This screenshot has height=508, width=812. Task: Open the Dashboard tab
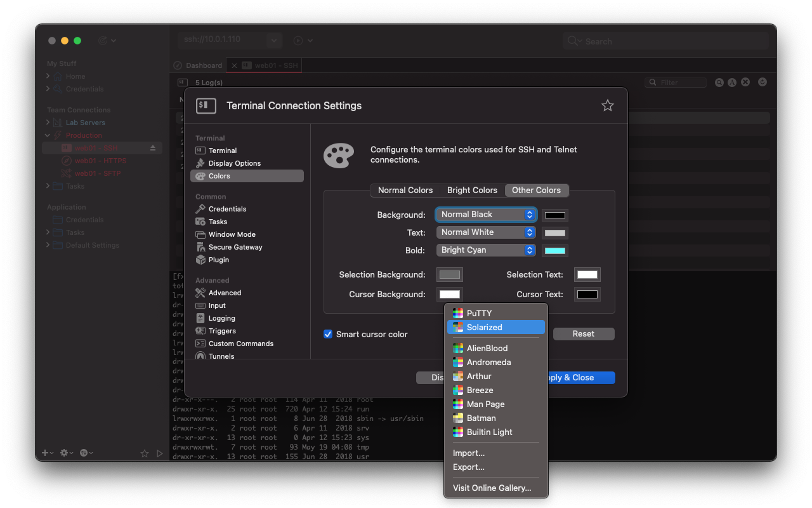pyautogui.click(x=199, y=65)
